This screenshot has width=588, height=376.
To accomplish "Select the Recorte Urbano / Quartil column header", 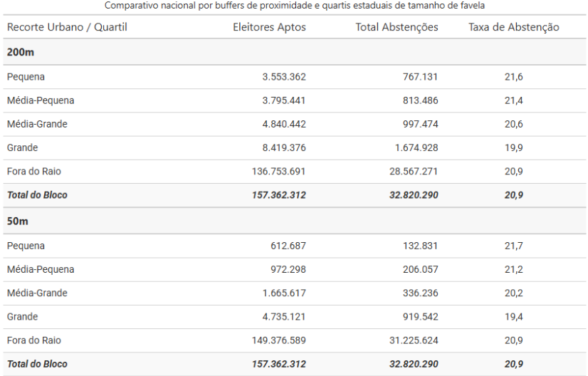I will click(67, 27).
